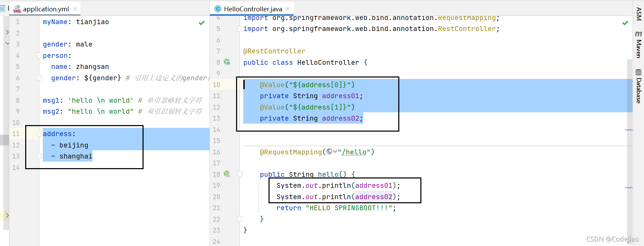Click the 'beijing' list entry

[74, 145]
